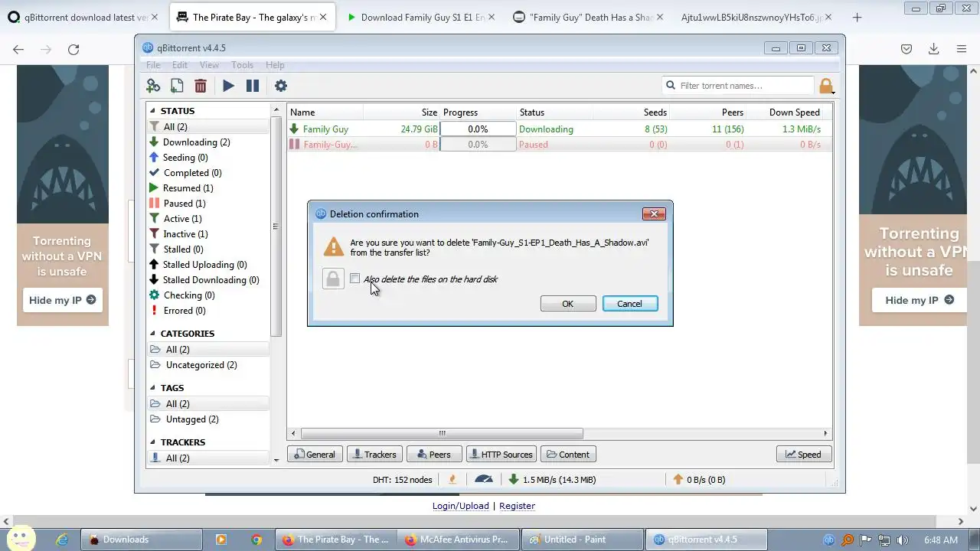Click Hide my IP button in right ad

pyautogui.click(x=920, y=300)
